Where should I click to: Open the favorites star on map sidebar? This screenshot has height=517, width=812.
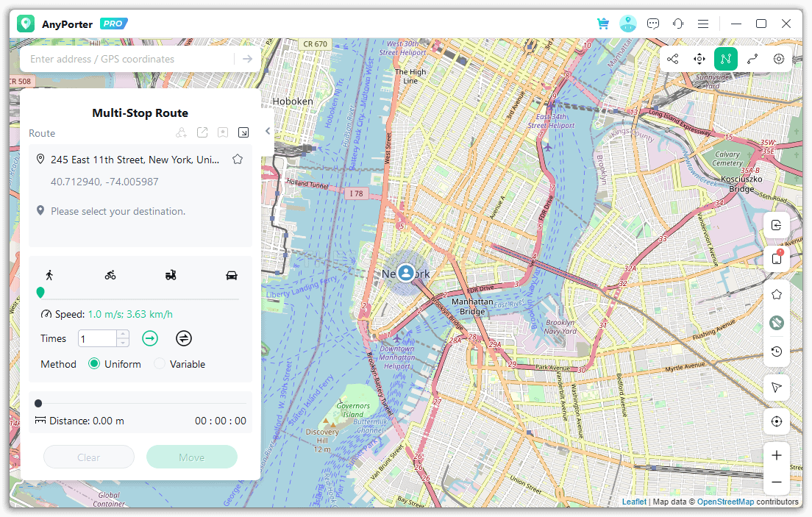[776, 295]
